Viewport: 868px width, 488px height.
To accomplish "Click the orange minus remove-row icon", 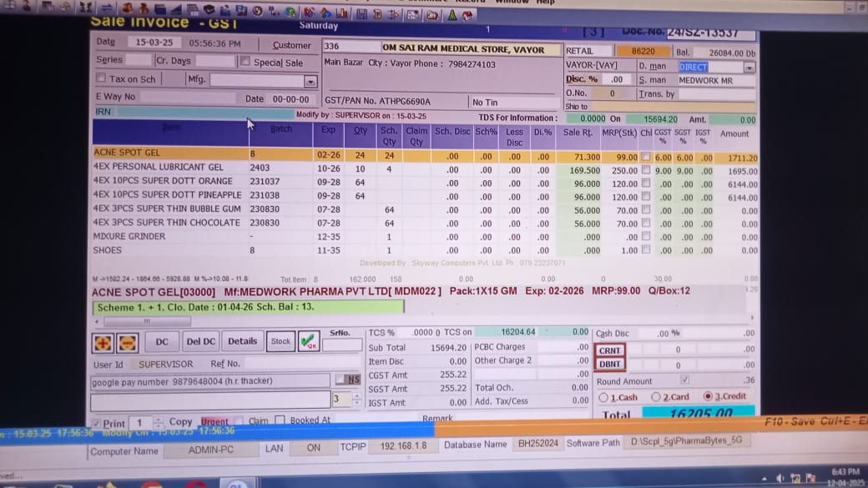I will click(x=127, y=341).
